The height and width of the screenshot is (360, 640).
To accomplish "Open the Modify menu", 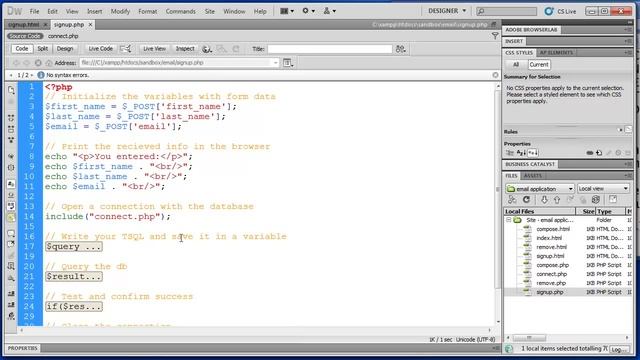I will coord(120,11).
